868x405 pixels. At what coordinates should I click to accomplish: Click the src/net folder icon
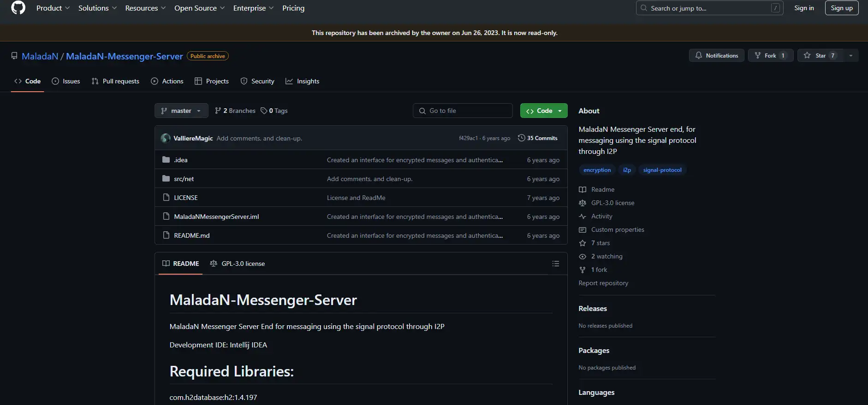coord(166,179)
